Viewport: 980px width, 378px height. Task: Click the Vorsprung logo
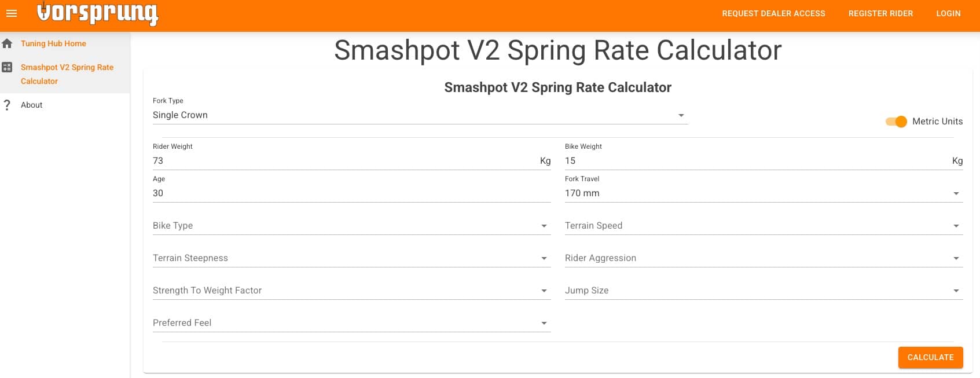pyautogui.click(x=97, y=13)
